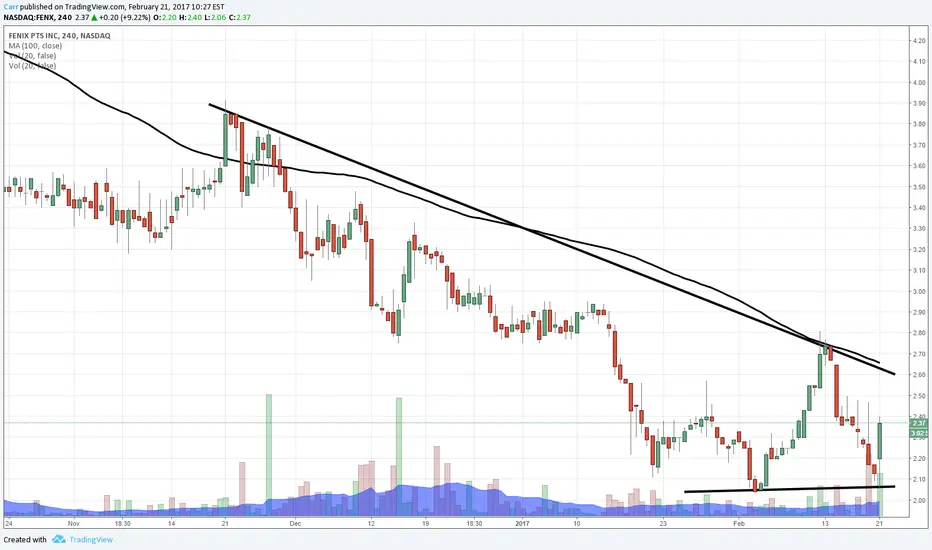Click the February 21, 2017 10:27 EST timestamp

177,7
